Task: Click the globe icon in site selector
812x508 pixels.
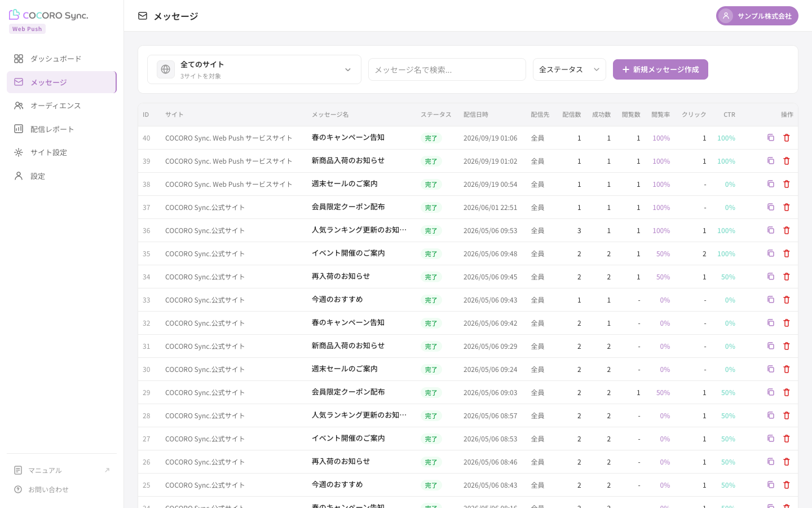Action: point(166,69)
